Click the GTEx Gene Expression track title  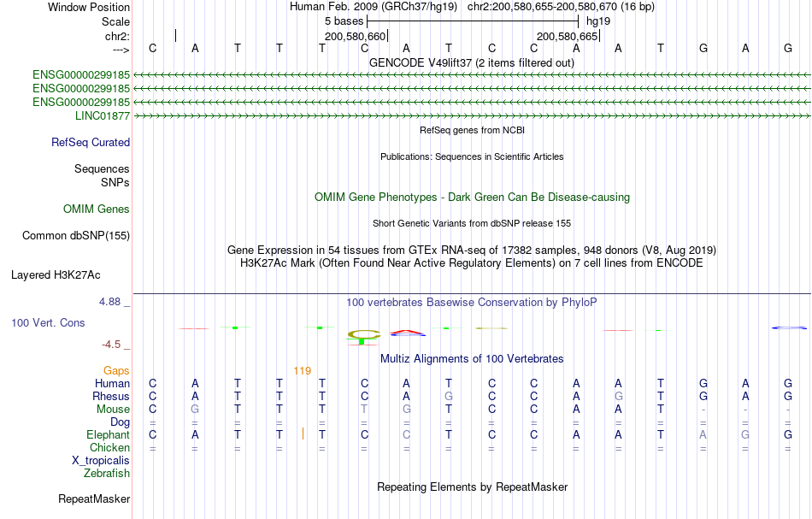tap(472, 251)
